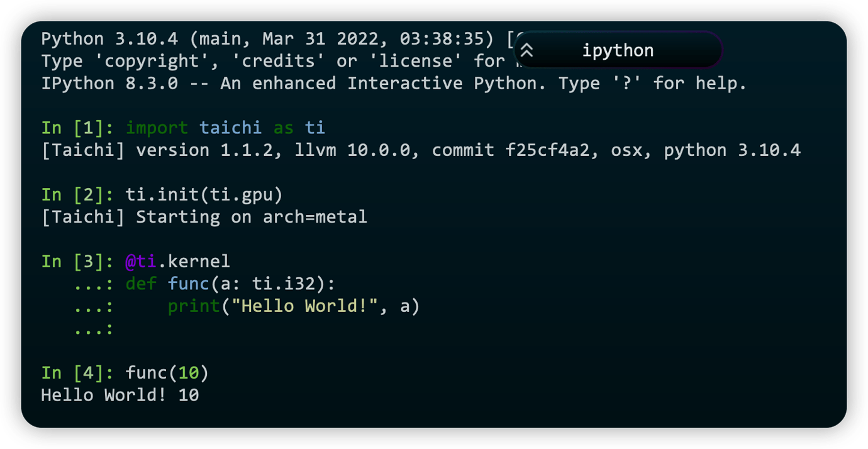This screenshot has height=449, width=868.
Task: Click the word 'taichi' in import line
Action: [x=230, y=128]
